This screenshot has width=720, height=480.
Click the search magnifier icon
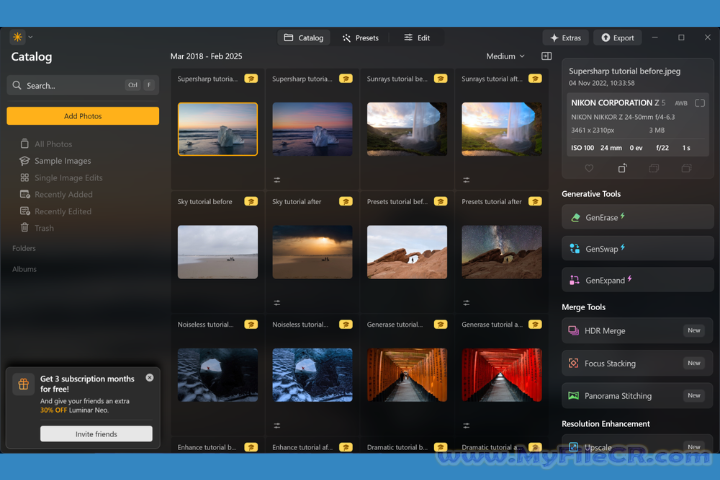pos(17,85)
